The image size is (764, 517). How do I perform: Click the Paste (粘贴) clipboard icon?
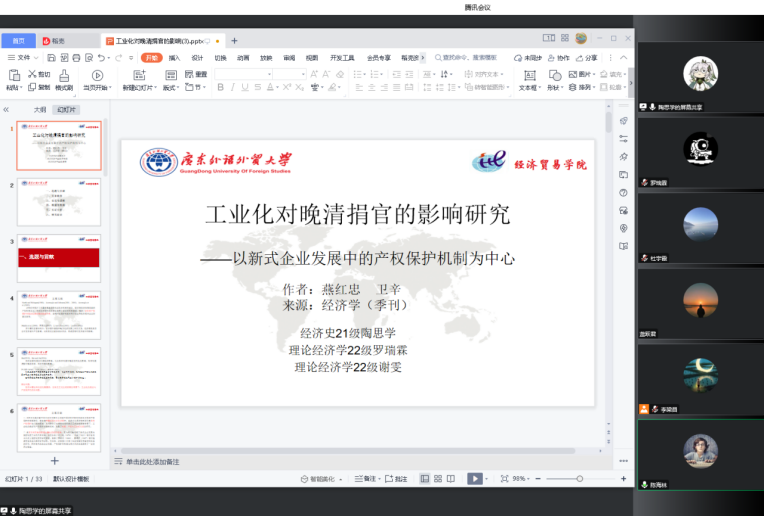13,76
